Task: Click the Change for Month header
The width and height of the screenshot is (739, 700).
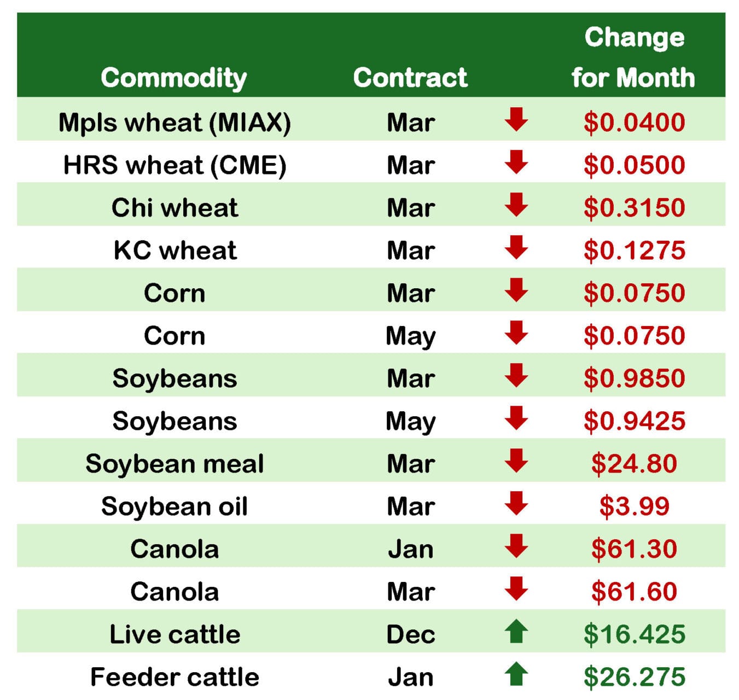Action: coord(633,57)
